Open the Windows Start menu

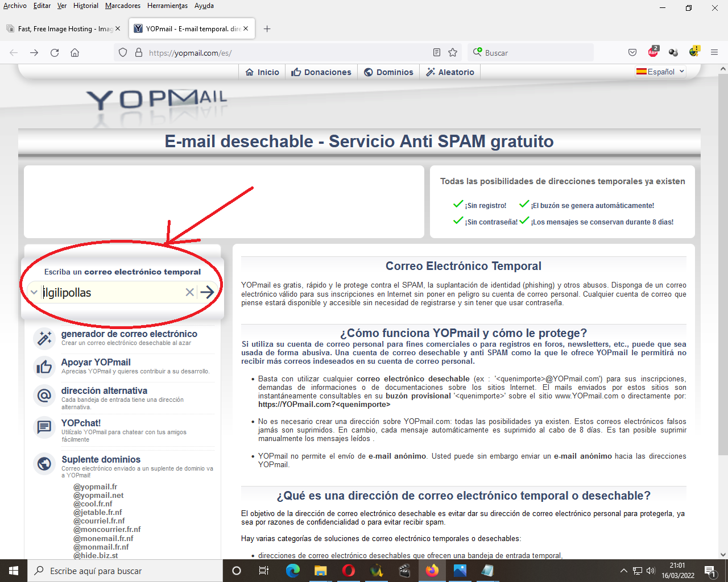14,571
